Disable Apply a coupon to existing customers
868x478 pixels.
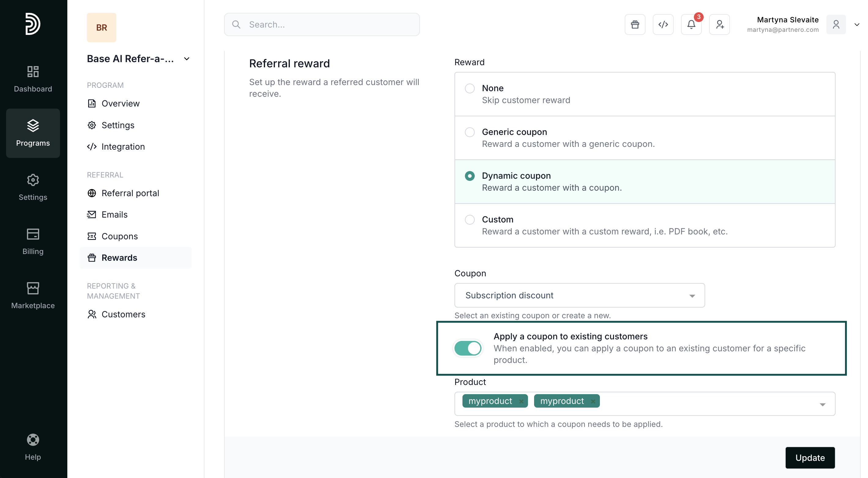click(467, 348)
